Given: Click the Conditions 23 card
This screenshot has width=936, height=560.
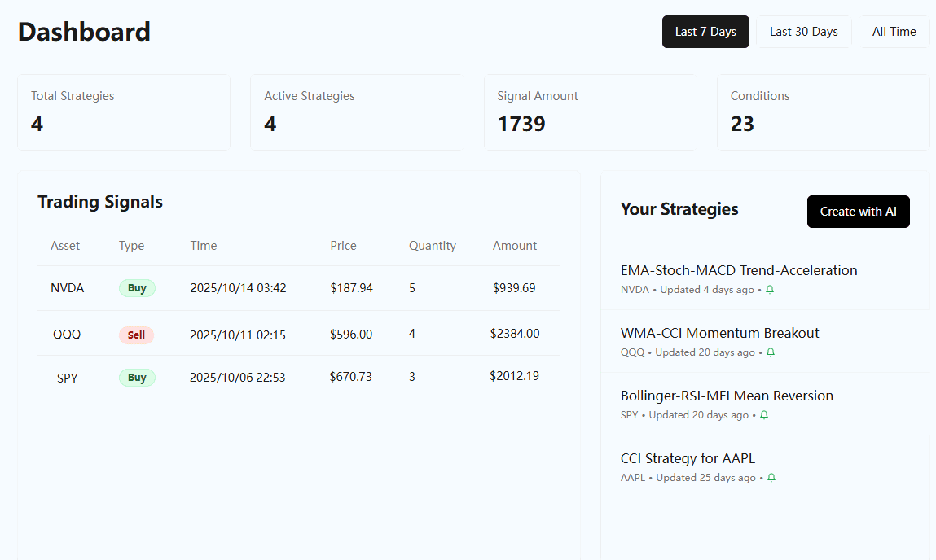Looking at the screenshot, I should tap(824, 112).
